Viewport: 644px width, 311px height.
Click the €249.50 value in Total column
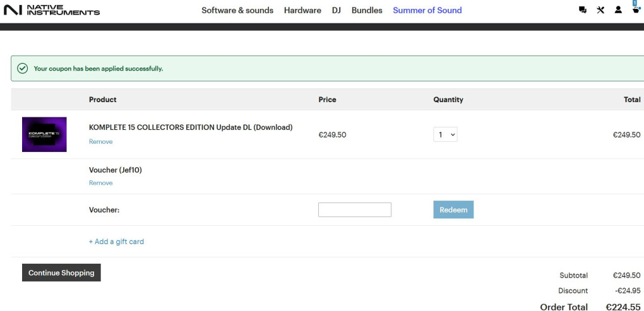click(x=627, y=134)
